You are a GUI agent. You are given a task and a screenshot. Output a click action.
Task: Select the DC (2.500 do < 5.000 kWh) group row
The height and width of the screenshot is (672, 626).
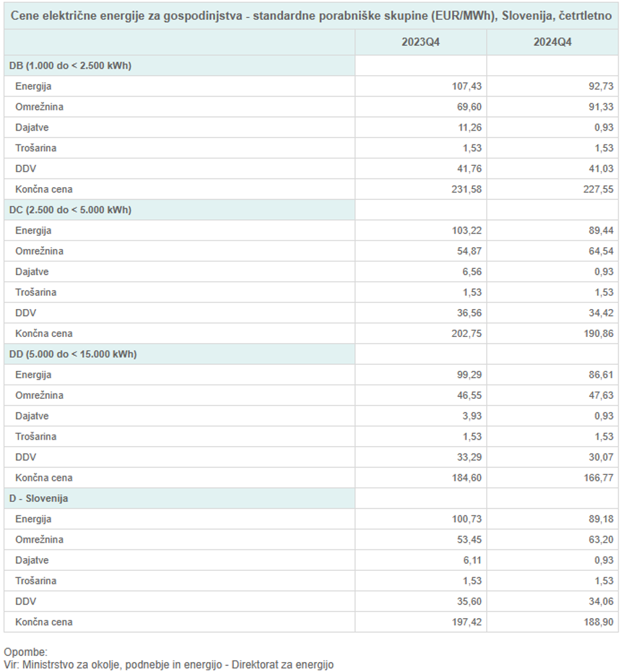70,210
